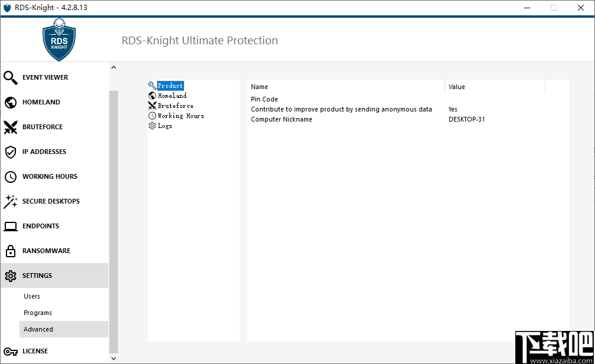Click the RDS Knight logo

click(59, 40)
